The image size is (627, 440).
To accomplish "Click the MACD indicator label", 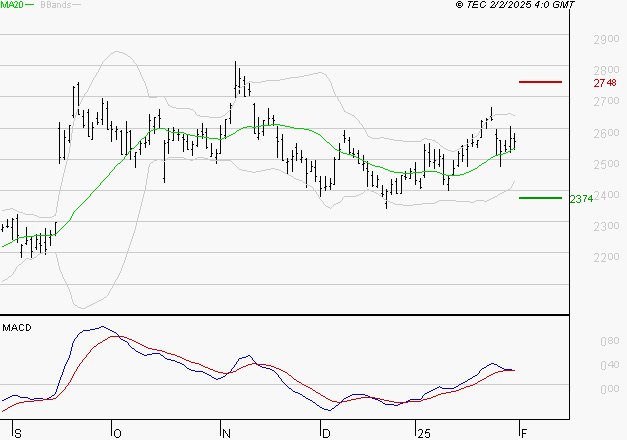I will click(x=17, y=328).
